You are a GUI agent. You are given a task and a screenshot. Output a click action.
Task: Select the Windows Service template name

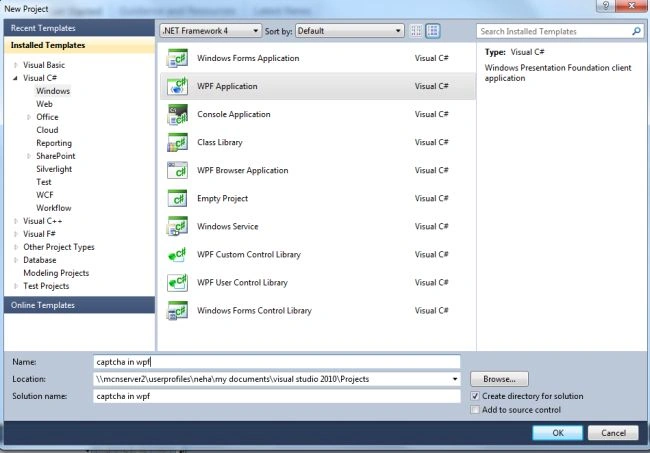point(228,226)
